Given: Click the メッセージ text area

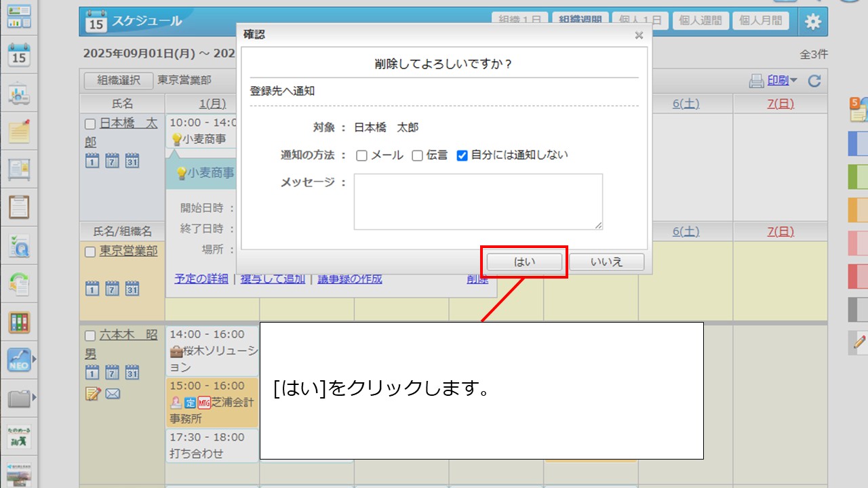Looking at the screenshot, I should (x=478, y=201).
